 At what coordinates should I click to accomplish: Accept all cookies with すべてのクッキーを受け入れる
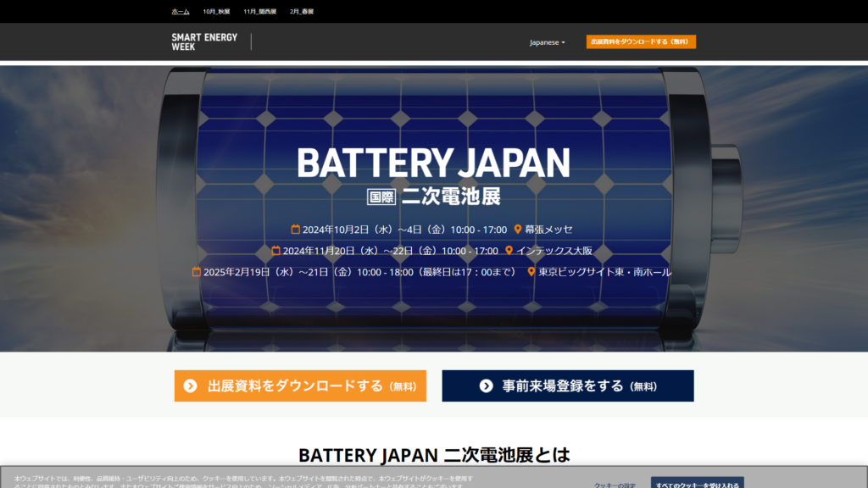coord(697,483)
